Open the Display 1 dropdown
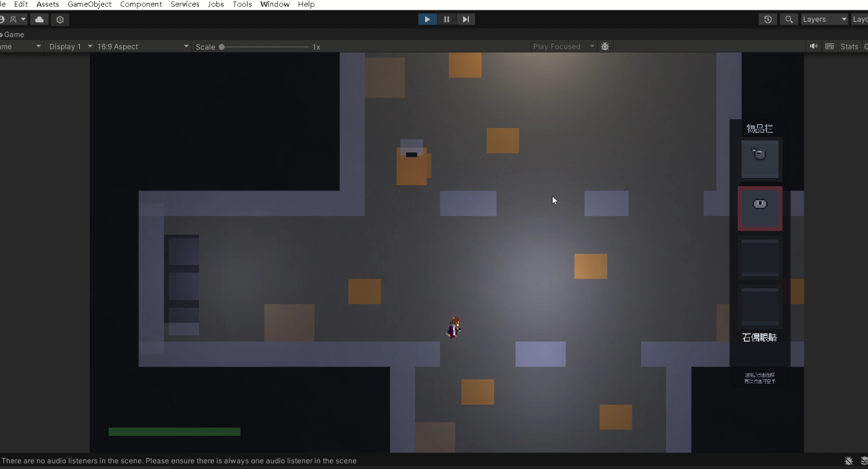Image resolution: width=868 pixels, height=469 pixels. 70,47
